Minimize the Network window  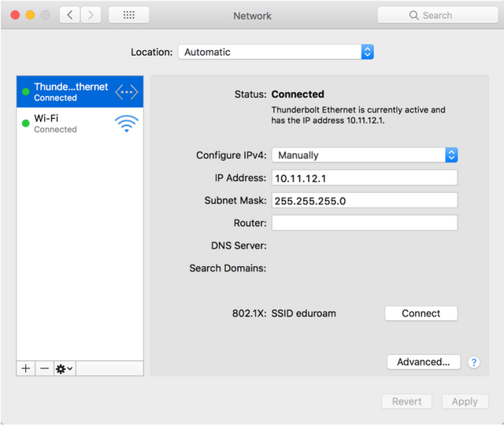(x=30, y=15)
